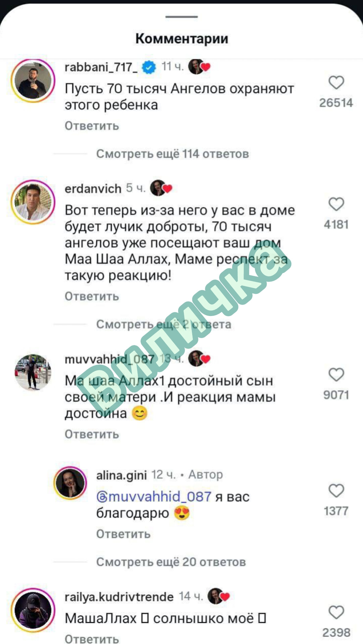Like erdanvich's comment with heart icon

(336, 204)
